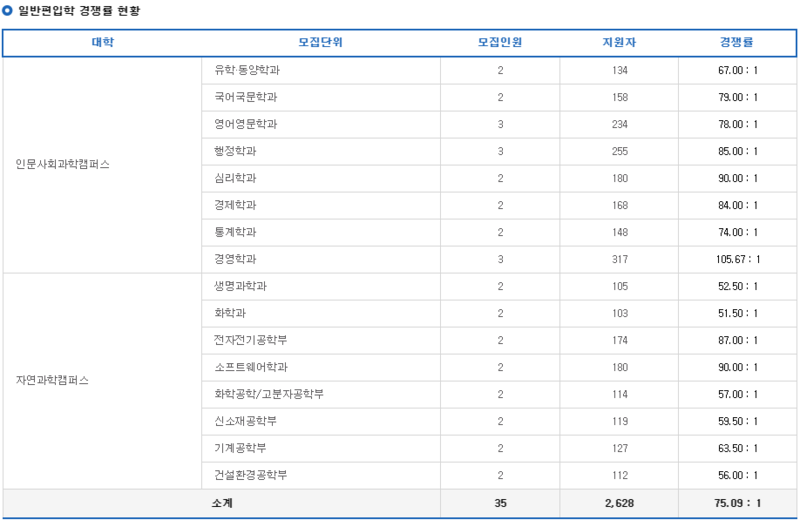Click the 심리학과 row name

235,178
